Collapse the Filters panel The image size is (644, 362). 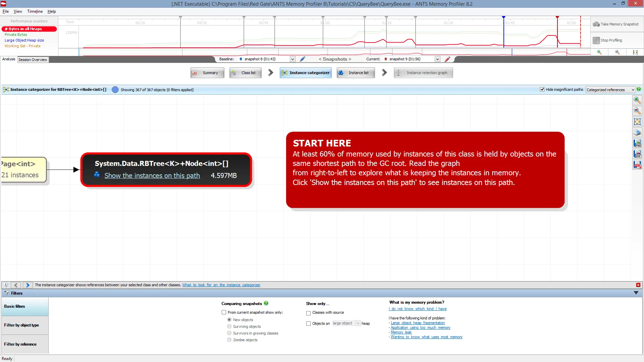636,293
